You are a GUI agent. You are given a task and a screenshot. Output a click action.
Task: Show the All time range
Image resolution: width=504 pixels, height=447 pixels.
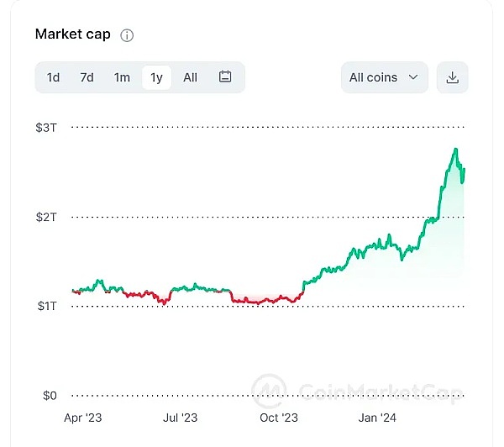coord(191,77)
